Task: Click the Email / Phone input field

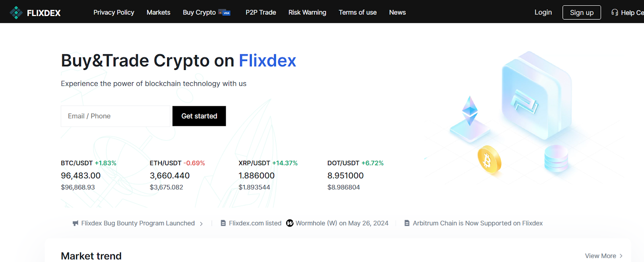Action: (115, 116)
